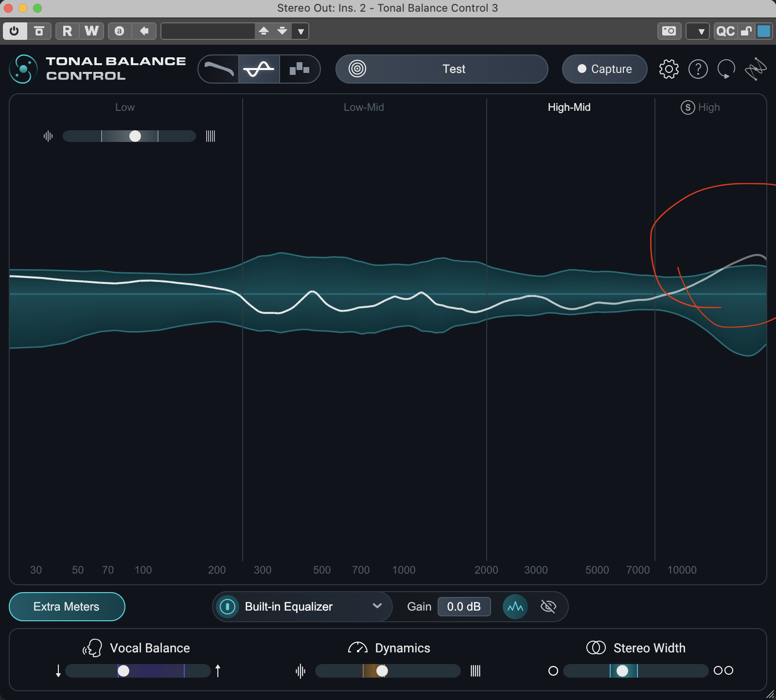The height and width of the screenshot is (700, 776).
Task: Click the Gain label text
Action: click(419, 607)
